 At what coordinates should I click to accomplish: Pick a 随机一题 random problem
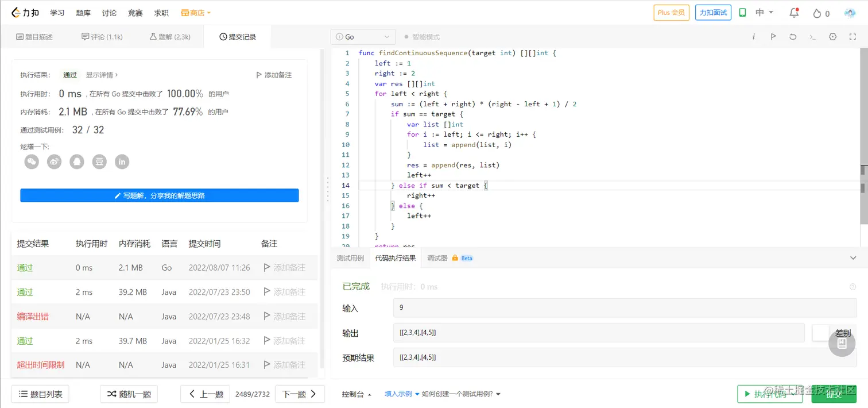(129, 394)
